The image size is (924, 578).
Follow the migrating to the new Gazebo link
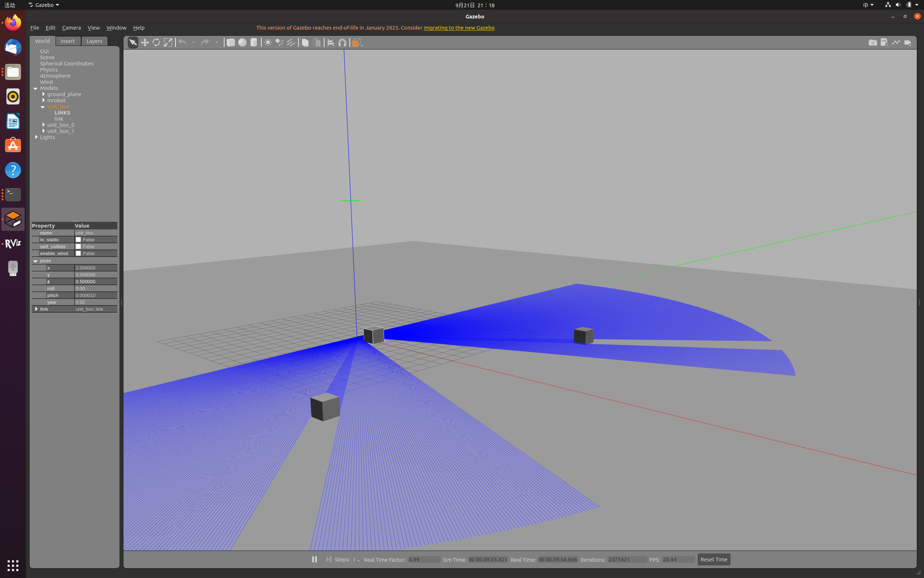coord(459,27)
